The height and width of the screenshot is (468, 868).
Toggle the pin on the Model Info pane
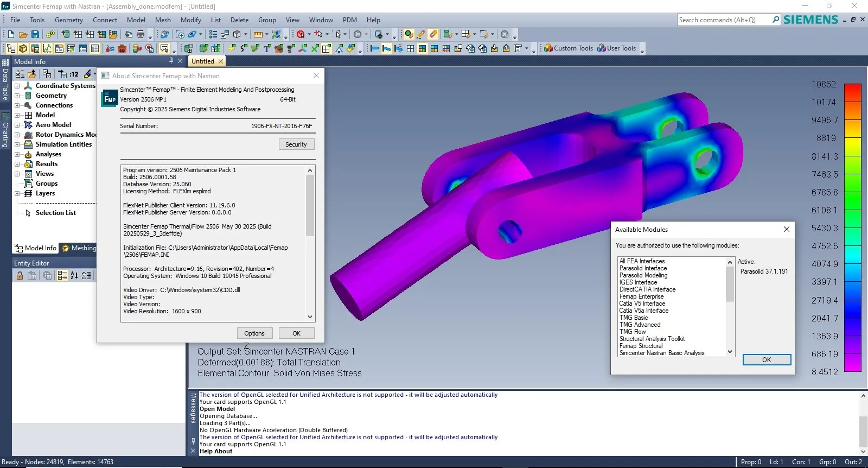(171, 61)
